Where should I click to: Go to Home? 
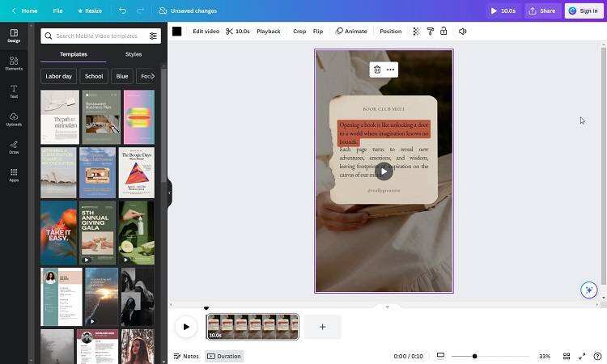tap(29, 11)
